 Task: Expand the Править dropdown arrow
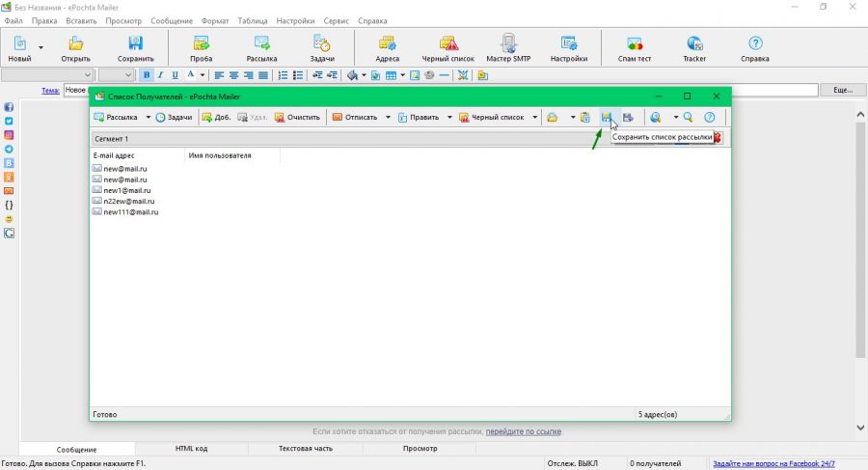[449, 117]
